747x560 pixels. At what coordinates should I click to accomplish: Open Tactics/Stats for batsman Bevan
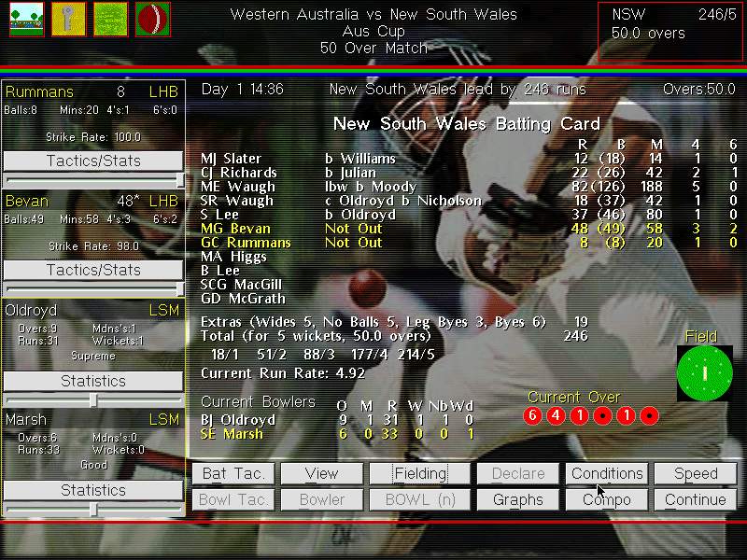(92, 269)
